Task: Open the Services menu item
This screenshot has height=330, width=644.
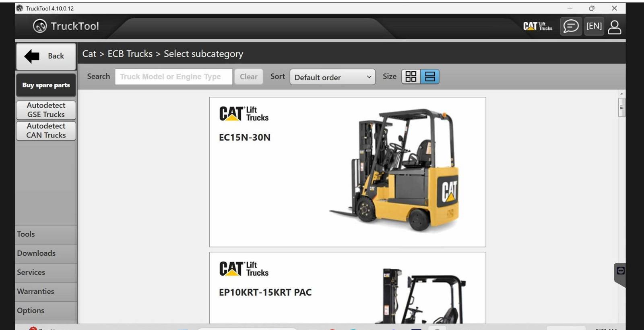Action: click(46, 273)
